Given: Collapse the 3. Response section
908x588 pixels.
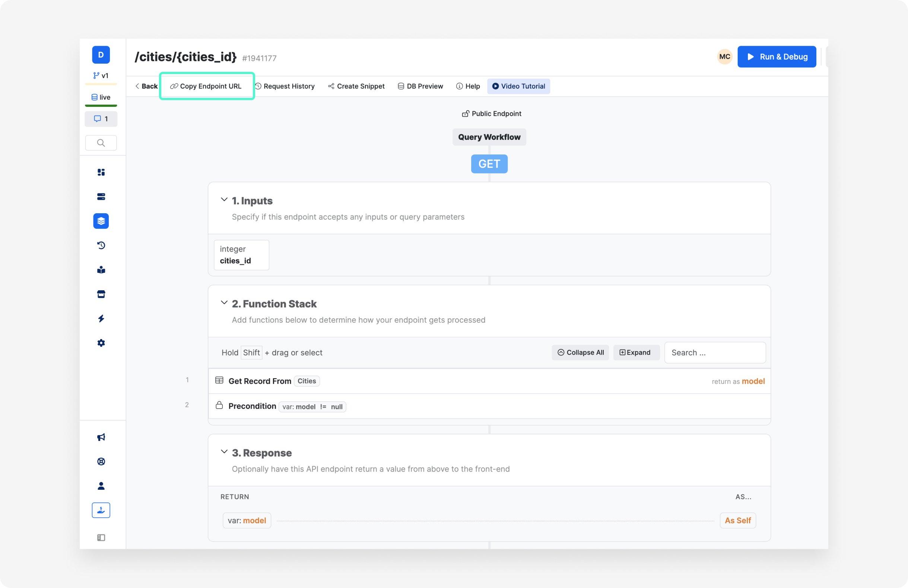Looking at the screenshot, I should (224, 452).
